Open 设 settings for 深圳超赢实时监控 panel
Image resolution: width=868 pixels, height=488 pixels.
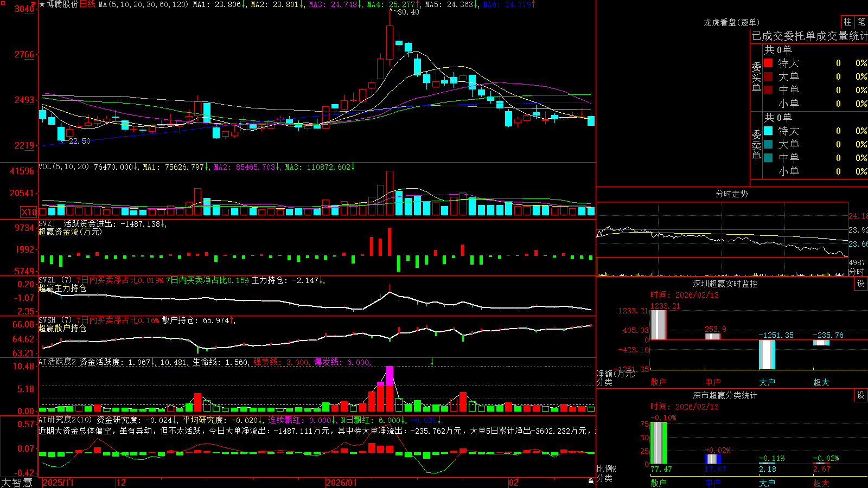861,284
